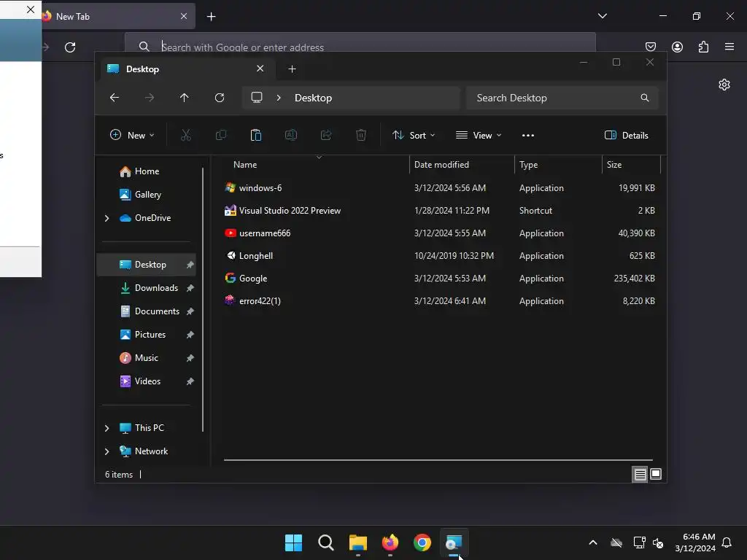Viewport: 747px width, 560px height.
Task: Open Home in navigation pane
Action: pyautogui.click(x=147, y=171)
